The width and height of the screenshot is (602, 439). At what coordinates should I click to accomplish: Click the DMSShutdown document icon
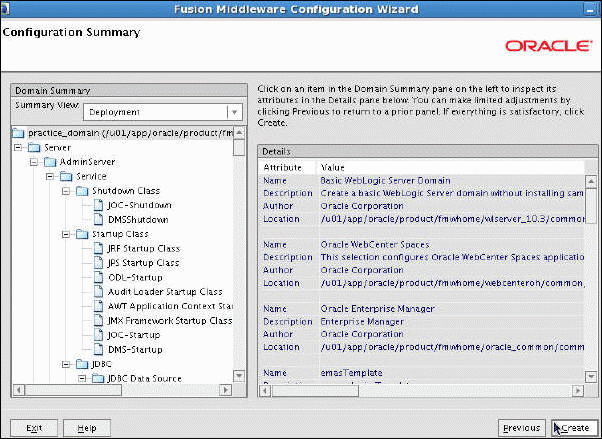point(99,220)
